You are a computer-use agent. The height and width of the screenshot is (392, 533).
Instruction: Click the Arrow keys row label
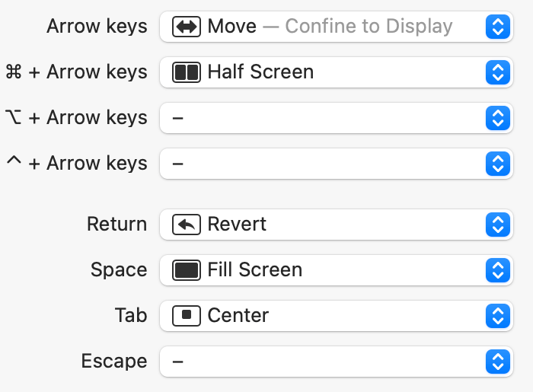pyautogui.click(x=97, y=27)
